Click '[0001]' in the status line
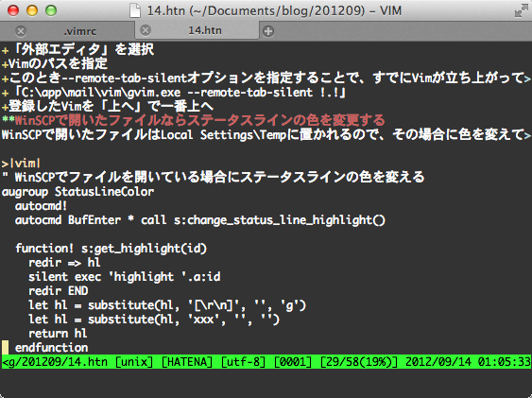Viewport: 532px width, 398px height. [x=293, y=362]
